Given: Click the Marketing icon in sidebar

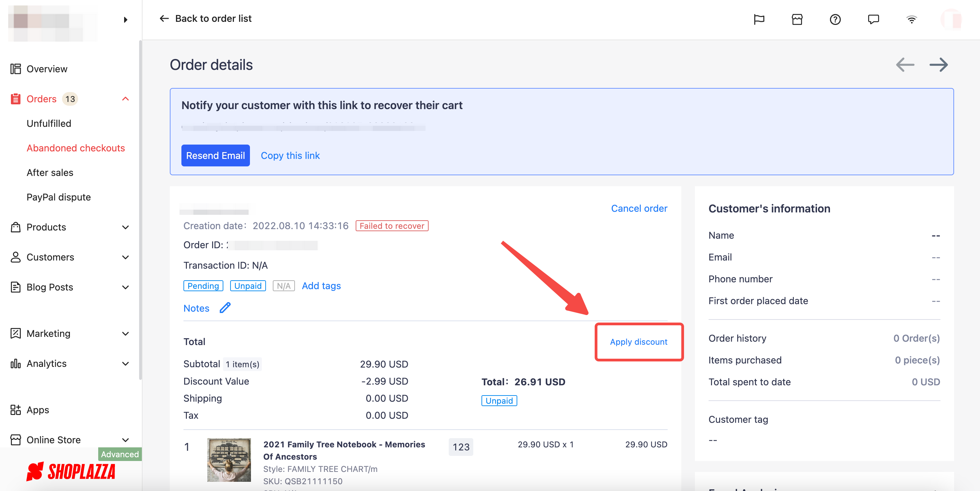Looking at the screenshot, I should [16, 333].
